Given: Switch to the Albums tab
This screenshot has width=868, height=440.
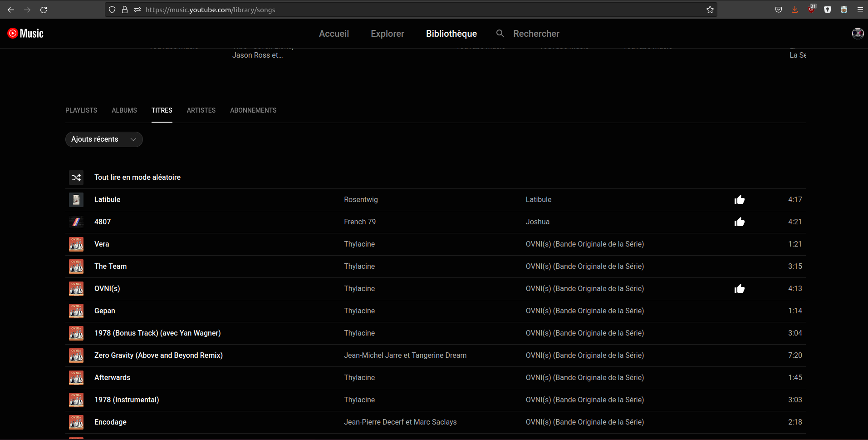Looking at the screenshot, I should [x=124, y=110].
